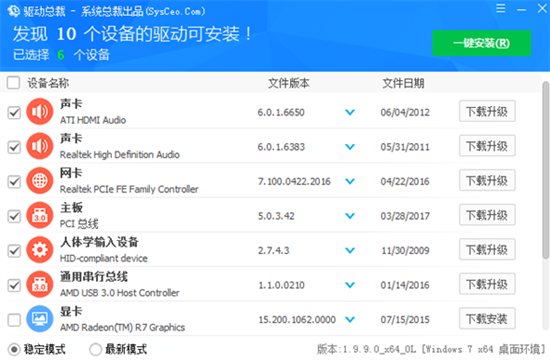
Task: Uncheck the Realtek High Definition Audio checkbox
Action: click(14, 147)
